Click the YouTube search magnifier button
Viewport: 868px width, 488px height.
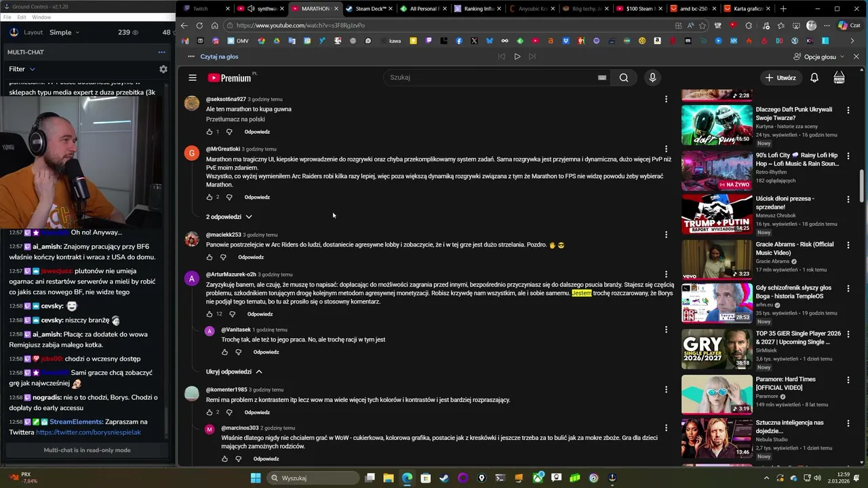click(624, 77)
